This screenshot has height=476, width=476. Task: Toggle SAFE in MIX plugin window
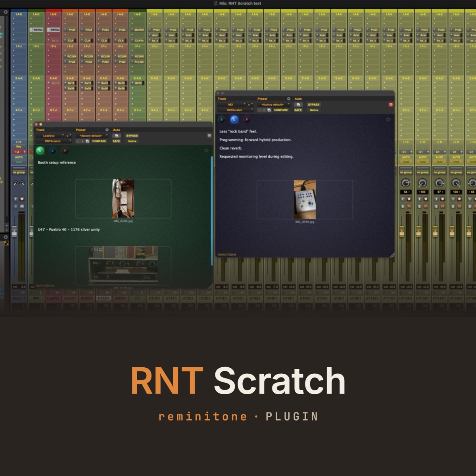coord(298,110)
